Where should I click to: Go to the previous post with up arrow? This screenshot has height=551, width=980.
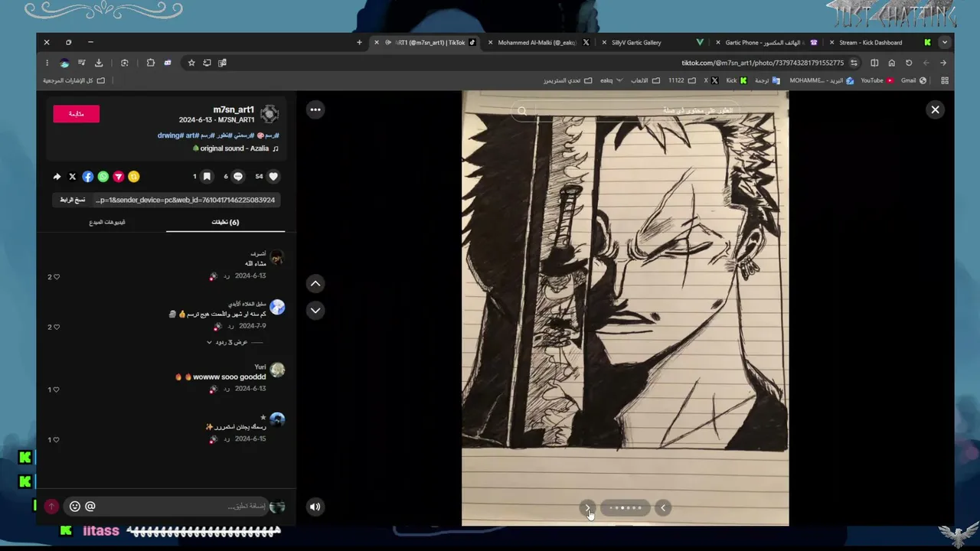[x=315, y=284]
